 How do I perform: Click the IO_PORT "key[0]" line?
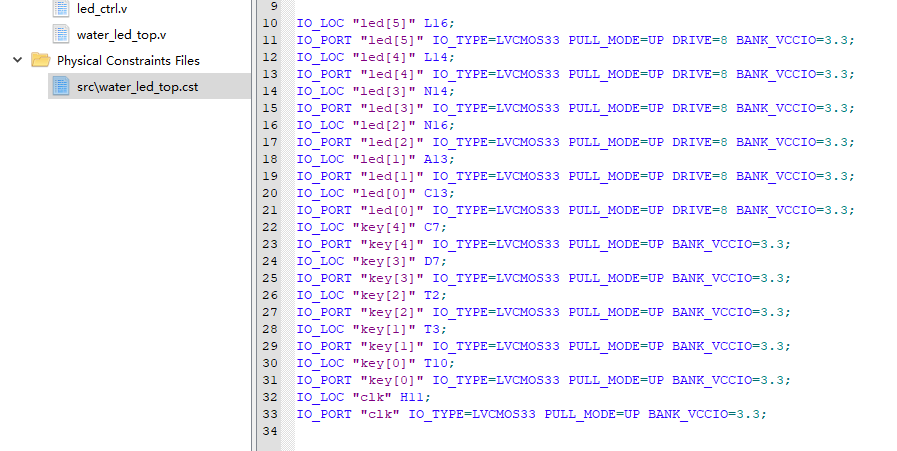[543, 380]
